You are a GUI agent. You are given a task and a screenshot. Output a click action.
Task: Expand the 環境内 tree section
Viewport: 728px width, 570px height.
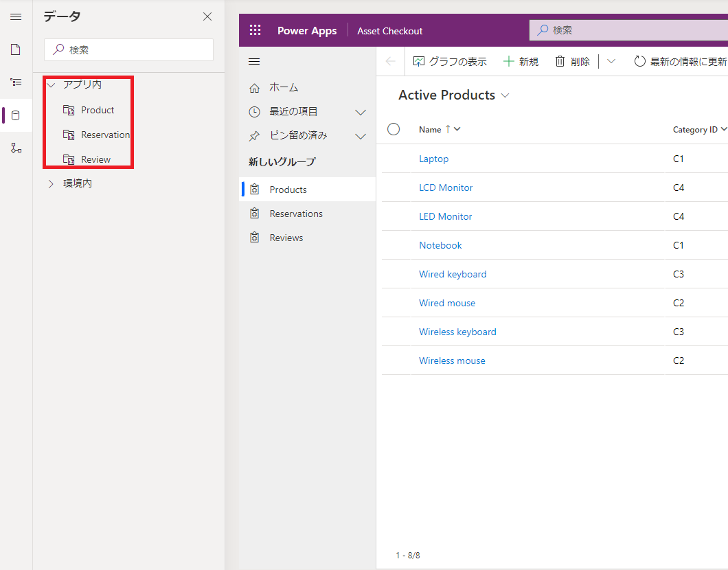pyautogui.click(x=51, y=184)
